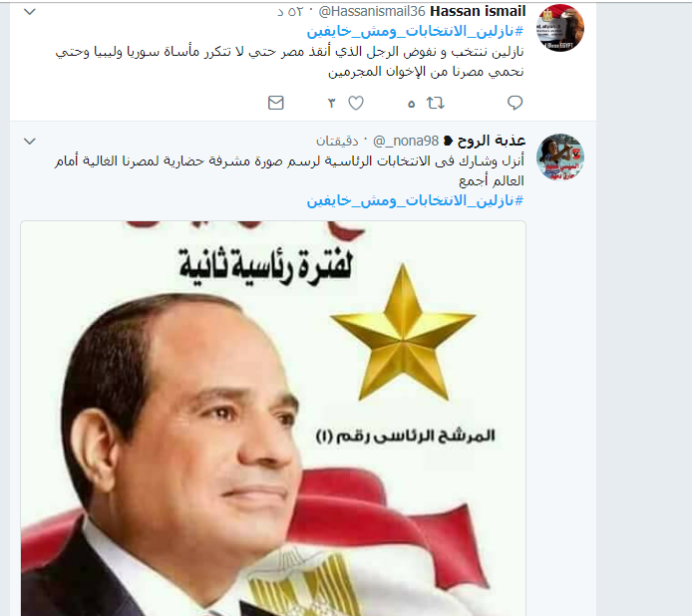This screenshot has height=616, width=692.
Task: Open Hassan ismail's profile avatar
Action: 560,28
